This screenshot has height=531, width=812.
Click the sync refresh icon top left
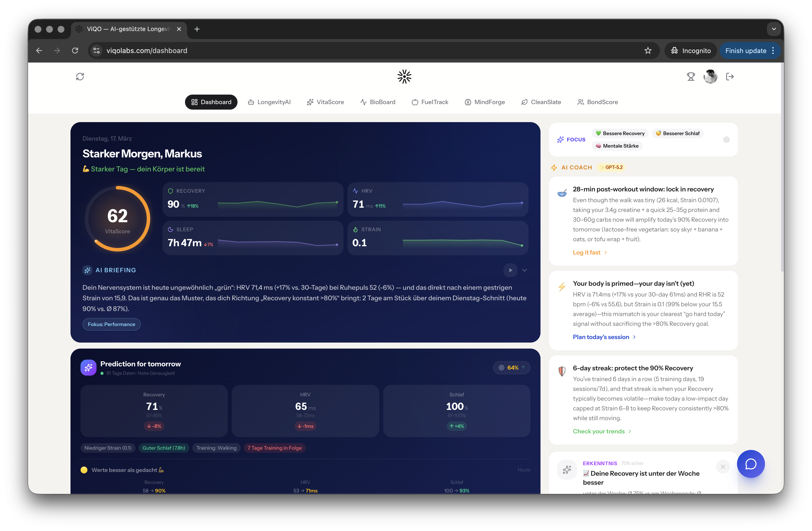tap(80, 77)
